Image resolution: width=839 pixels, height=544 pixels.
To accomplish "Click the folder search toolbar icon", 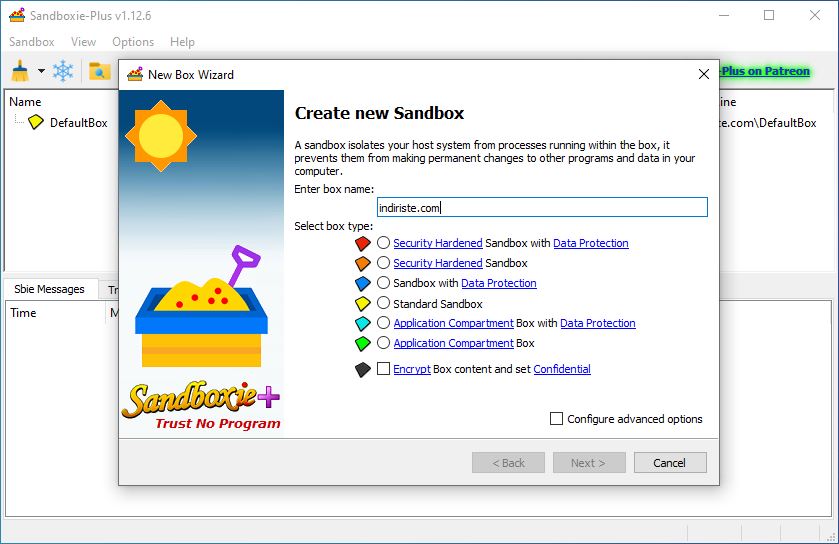I will tap(99, 71).
